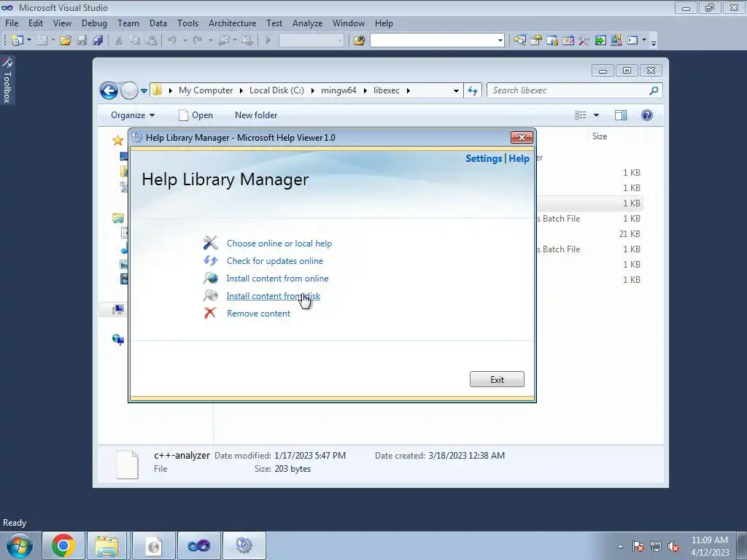Click the Redo arrow toolbar icon
The height and width of the screenshot is (560, 747).
click(197, 41)
